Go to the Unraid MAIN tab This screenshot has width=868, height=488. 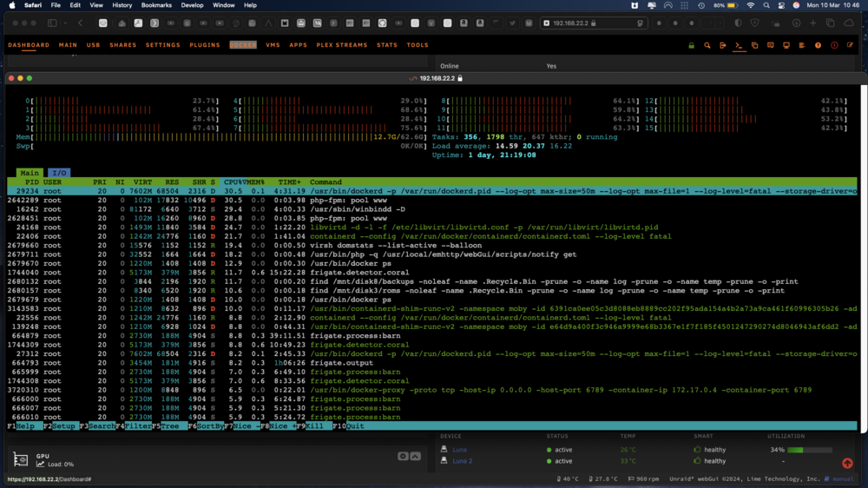[68, 45]
